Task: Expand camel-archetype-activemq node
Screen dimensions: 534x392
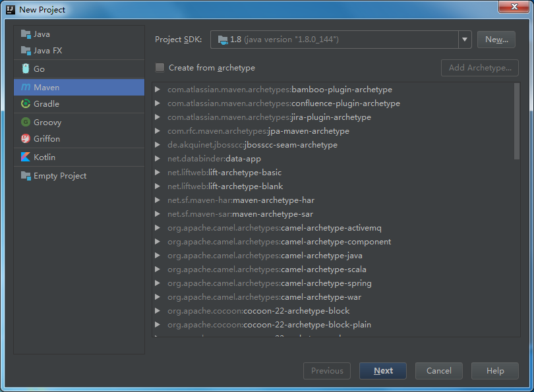Action: point(158,228)
